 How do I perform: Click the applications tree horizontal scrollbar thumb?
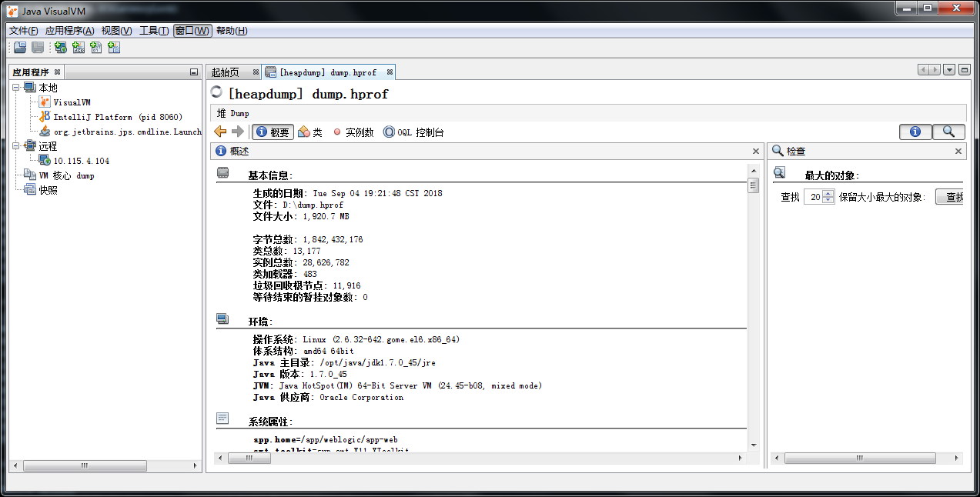(x=84, y=465)
